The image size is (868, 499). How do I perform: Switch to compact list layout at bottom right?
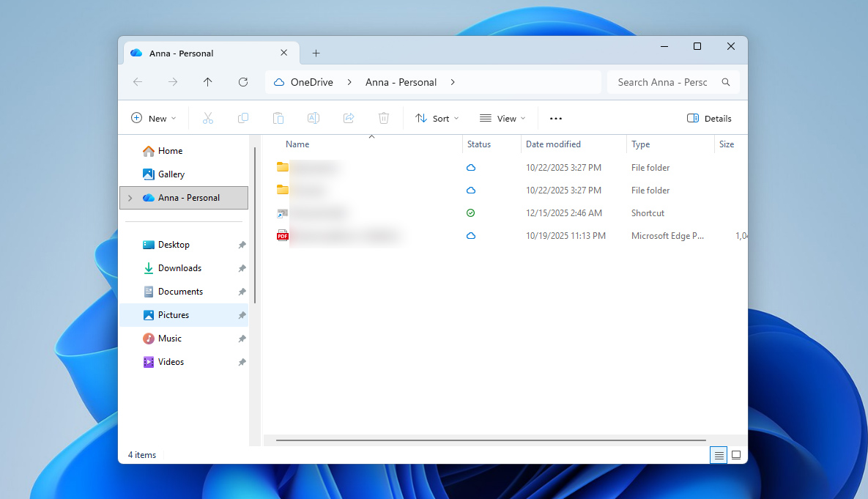coord(719,455)
